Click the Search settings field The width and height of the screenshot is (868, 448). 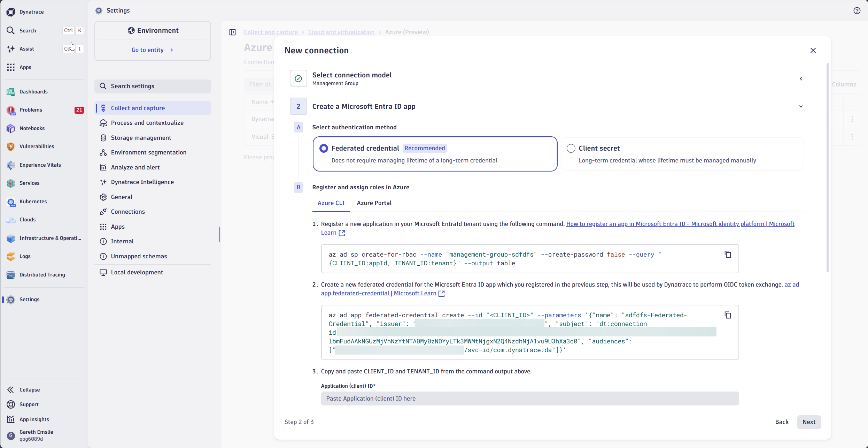click(153, 86)
